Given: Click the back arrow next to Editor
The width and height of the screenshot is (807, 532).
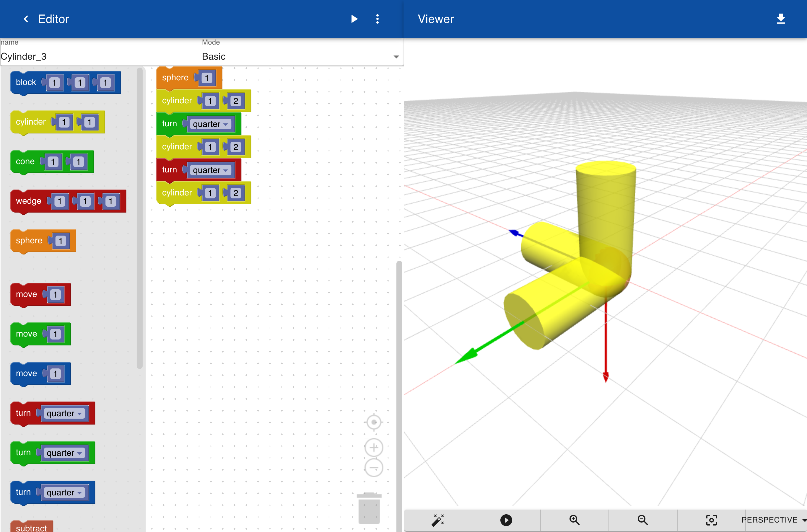Looking at the screenshot, I should (x=26, y=19).
